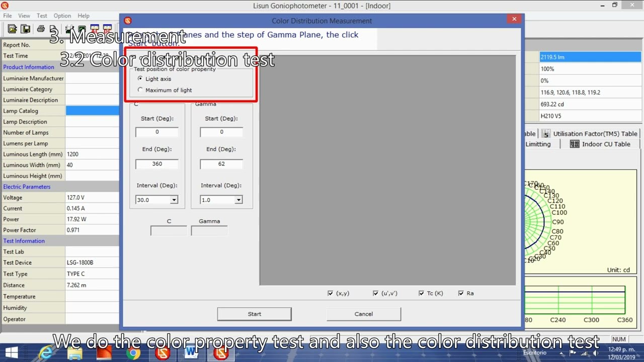
Task: Click the Utilisation Factor tab's 5 icon
Action: [546, 134]
